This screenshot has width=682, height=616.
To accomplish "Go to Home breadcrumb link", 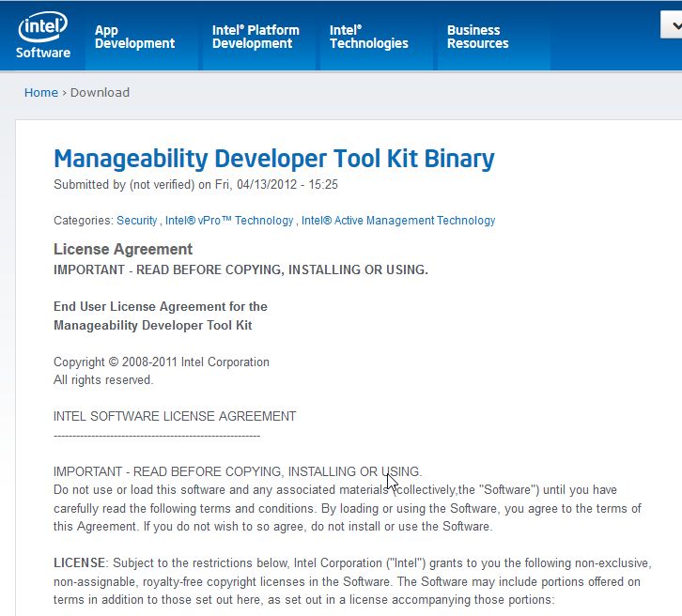I will click(x=41, y=93).
